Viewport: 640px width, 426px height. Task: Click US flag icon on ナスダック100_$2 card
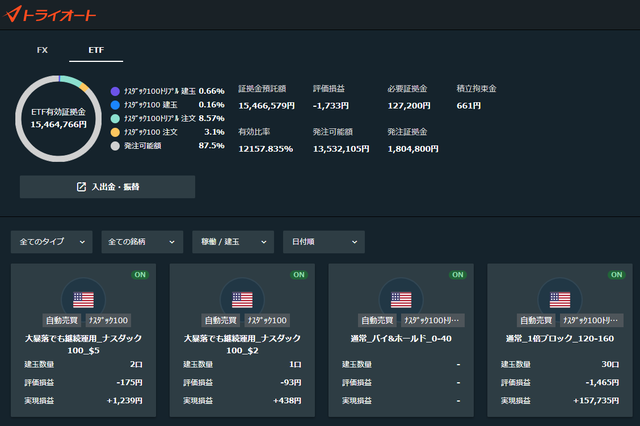tap(242, 300)
